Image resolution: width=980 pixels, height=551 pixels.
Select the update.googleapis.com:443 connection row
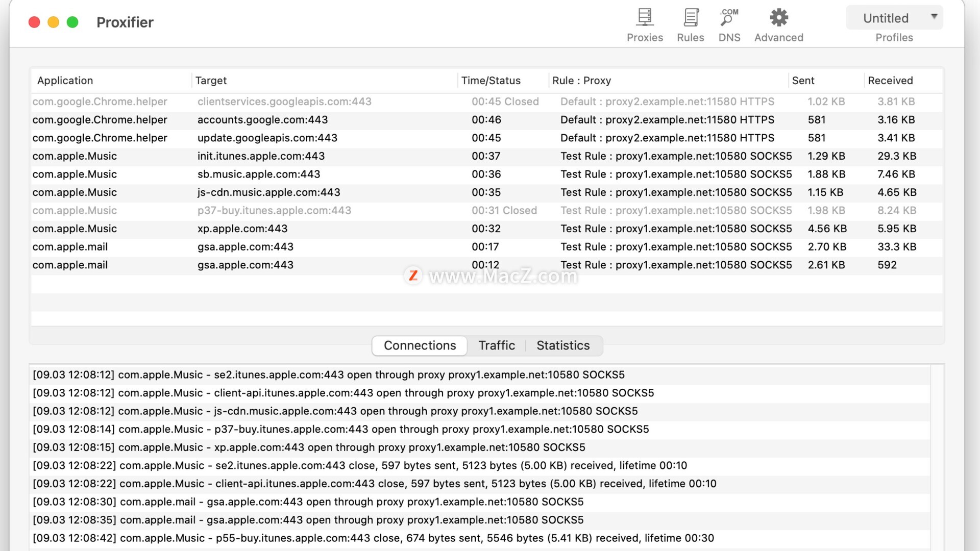[486, 138]
